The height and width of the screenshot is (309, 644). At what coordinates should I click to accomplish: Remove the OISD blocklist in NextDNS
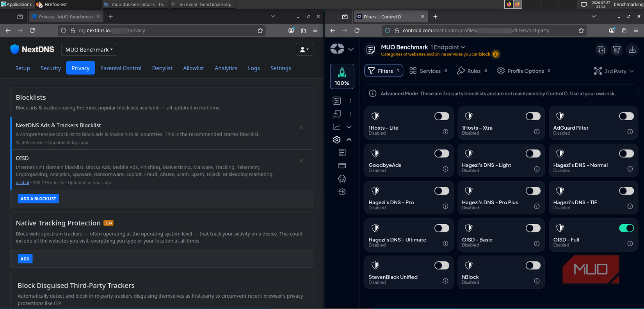click(x=301, y=161)
